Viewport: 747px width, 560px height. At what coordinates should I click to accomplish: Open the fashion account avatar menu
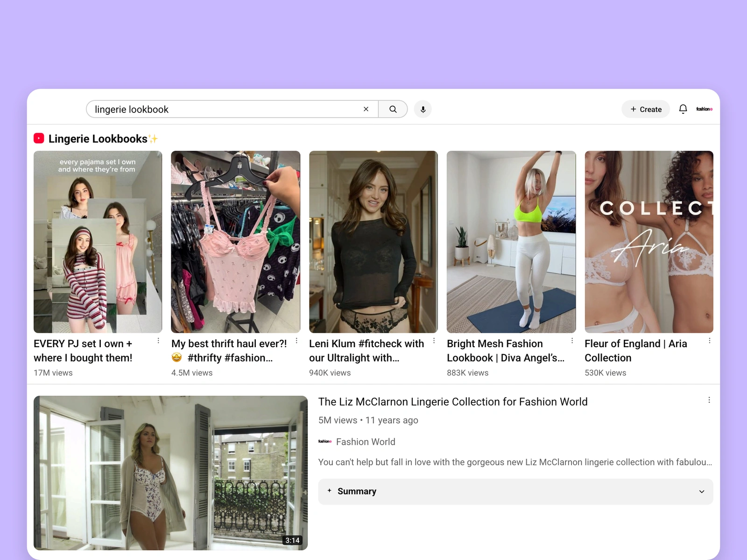pyautogui.click(x=705, y=109)
